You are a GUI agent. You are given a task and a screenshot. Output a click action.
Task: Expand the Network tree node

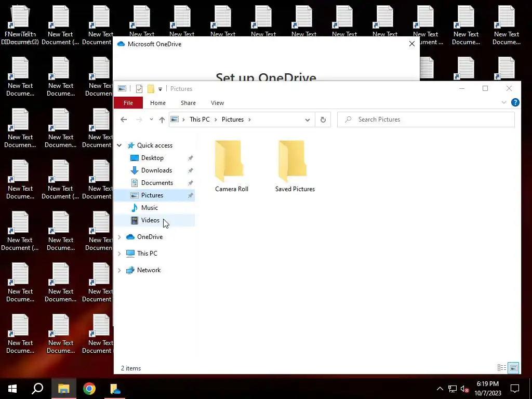click(x=119, y=270)
